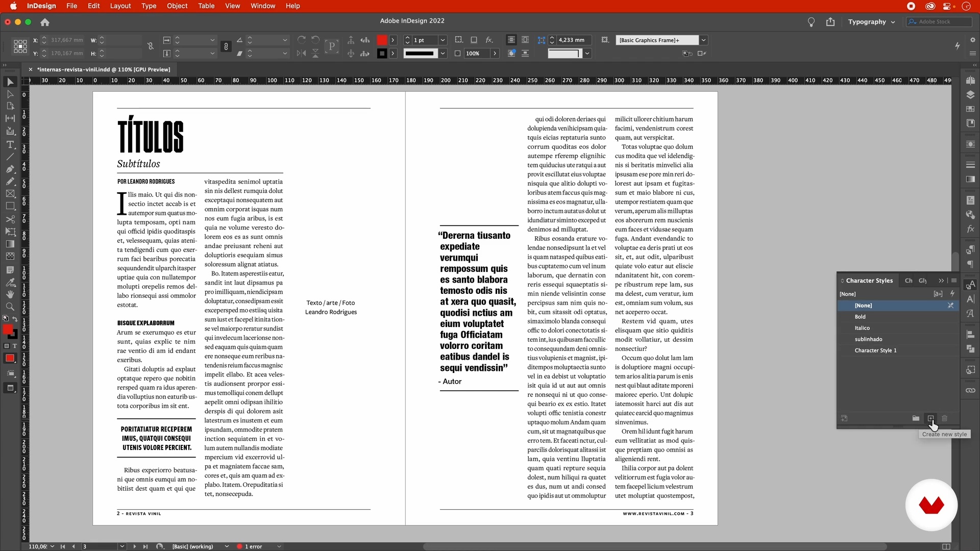Click the red fill color swatch in control bar
The height and width of the screenshot is (551, 980).
pos(382,40)
